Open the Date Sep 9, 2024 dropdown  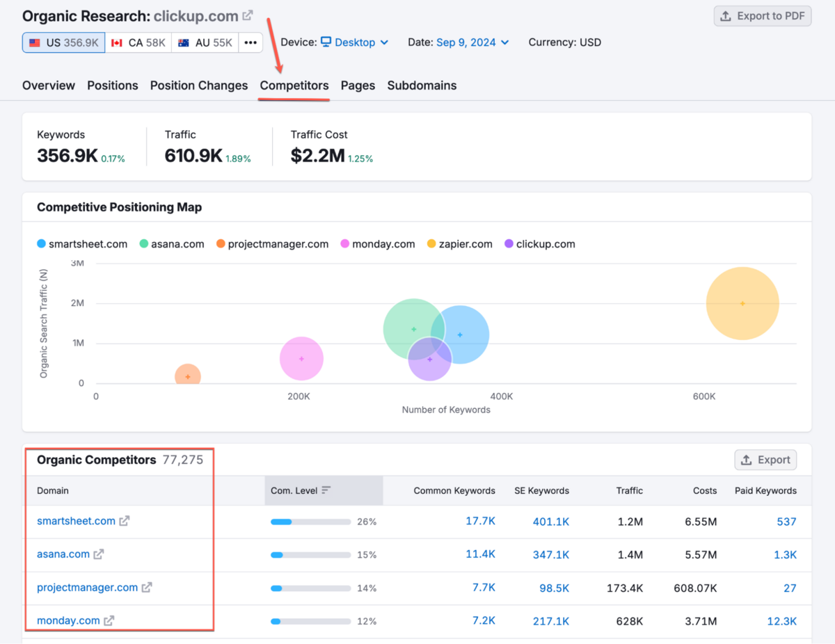(x=472, y=42)
